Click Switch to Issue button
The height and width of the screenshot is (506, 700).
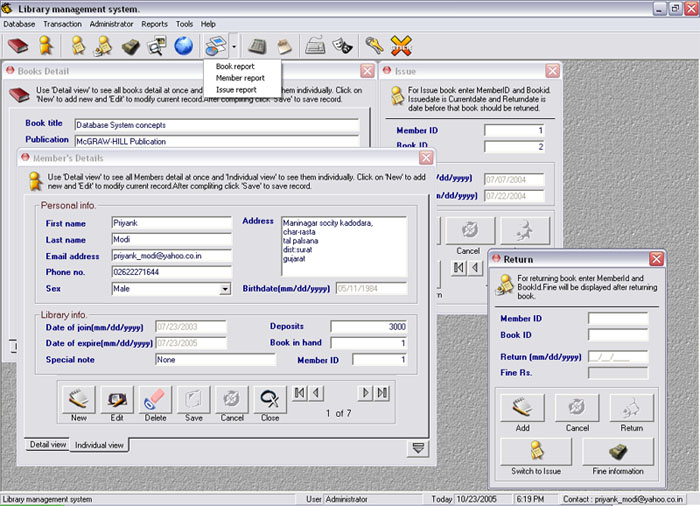click(x=536, y=452)
